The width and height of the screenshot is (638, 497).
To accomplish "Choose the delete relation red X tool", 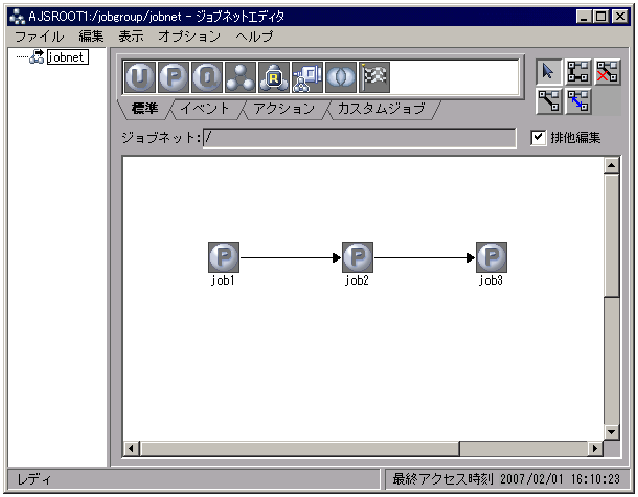I will click(x=607, y=72).
